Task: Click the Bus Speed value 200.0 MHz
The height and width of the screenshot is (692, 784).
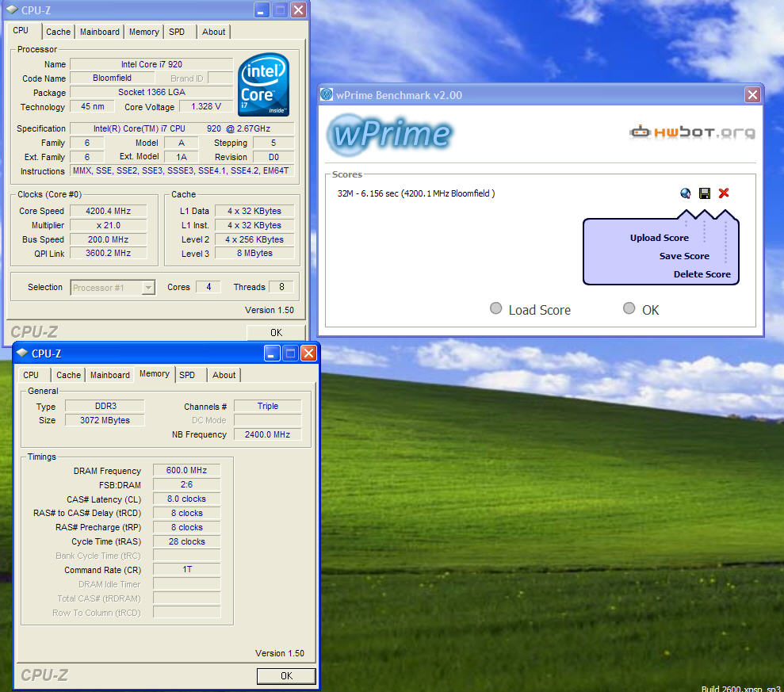Action: pos(109,239)
